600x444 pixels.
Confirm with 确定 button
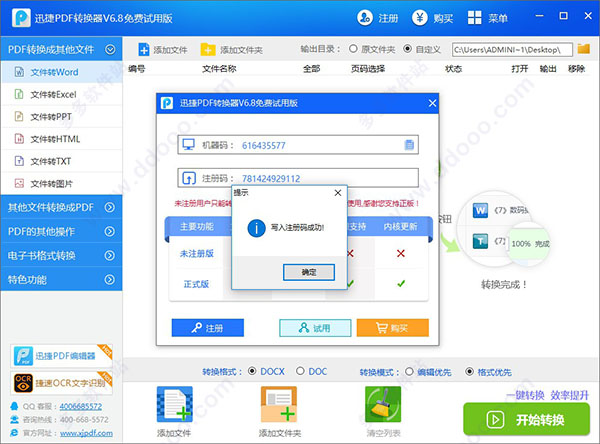(309, 272)
